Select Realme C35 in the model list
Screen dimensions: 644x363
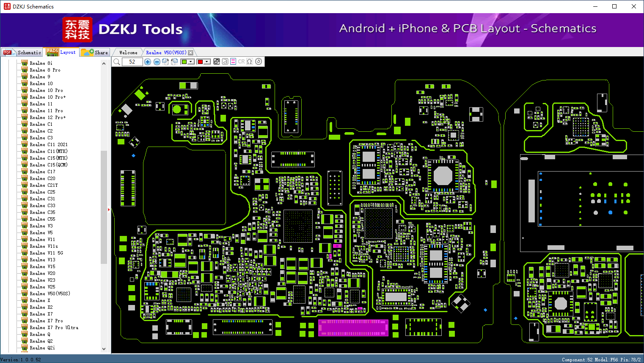tap(42, 212)
